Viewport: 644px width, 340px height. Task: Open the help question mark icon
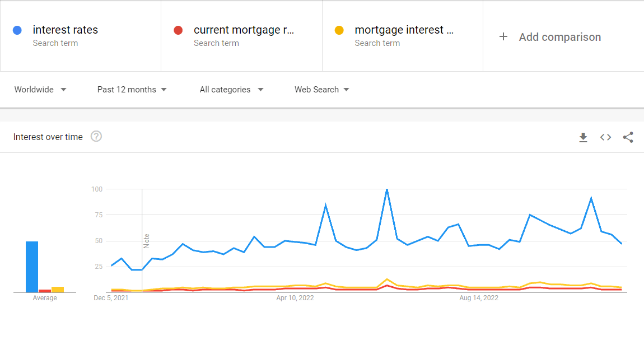[x=96, y=136]
